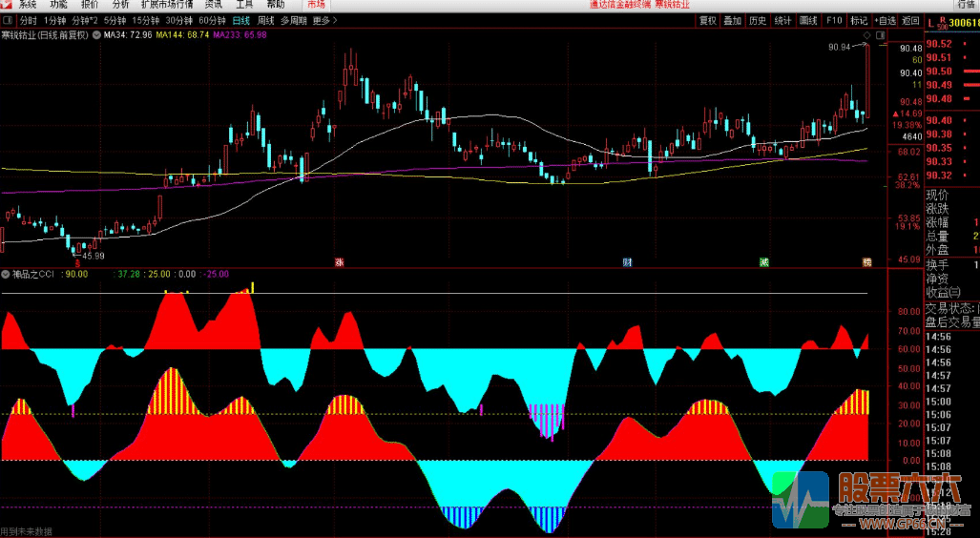Open the 功能 menu

click(58, 5)
